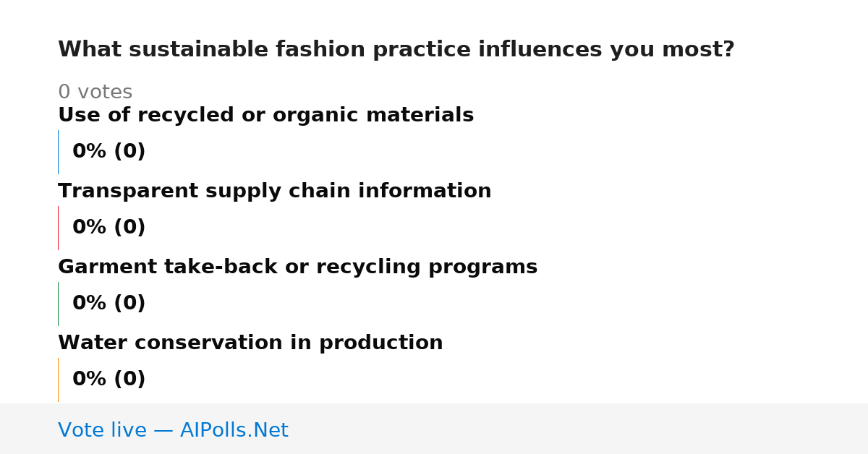Click the 0% (0) result under take-back programs
The image size is (868, 454).
pyautogui.click(x=109, y=304)
